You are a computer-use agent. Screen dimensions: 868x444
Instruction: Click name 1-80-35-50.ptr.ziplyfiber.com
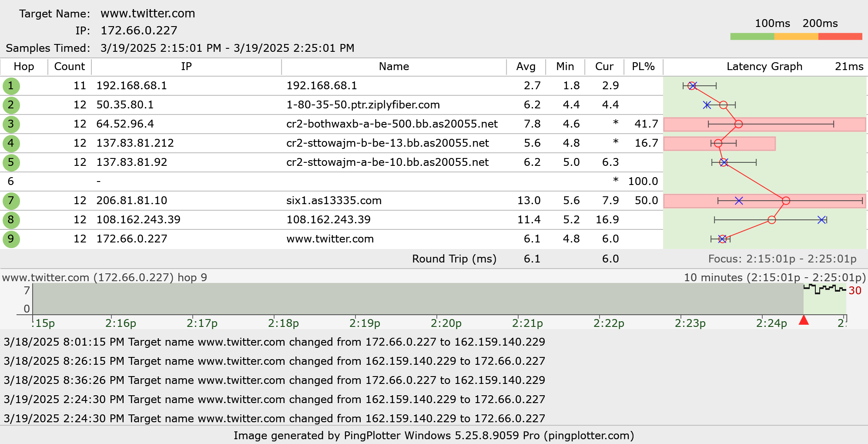coord(363,105)
